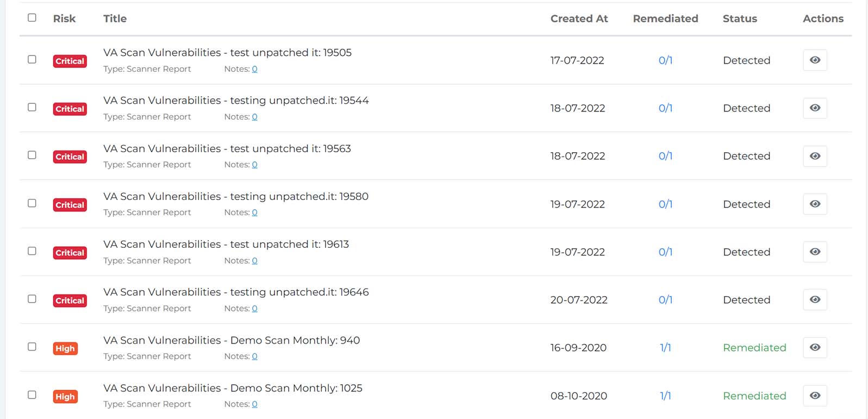Open eye icon for scan 19544
Screen dimensions: 868x419
(815, 108)
